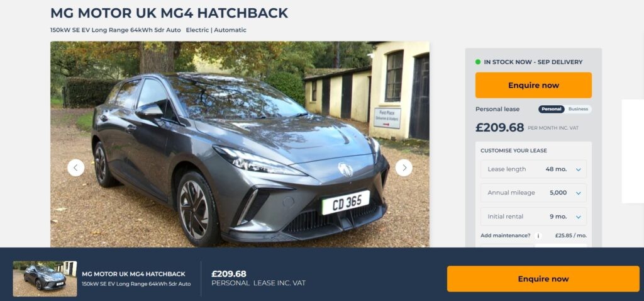Click the Initial rental chevron arrow
Screen dimensions: 644x301
(579, 217)
